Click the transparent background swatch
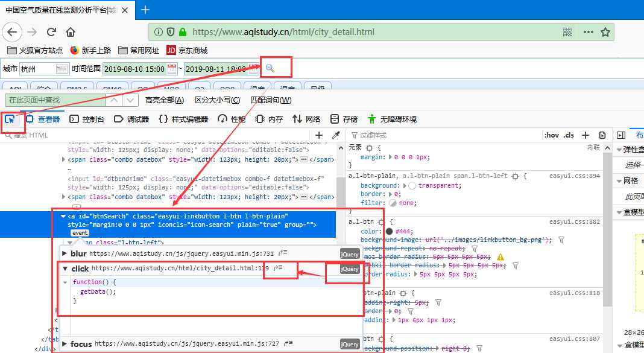The image size is (644, 353). 412,185
